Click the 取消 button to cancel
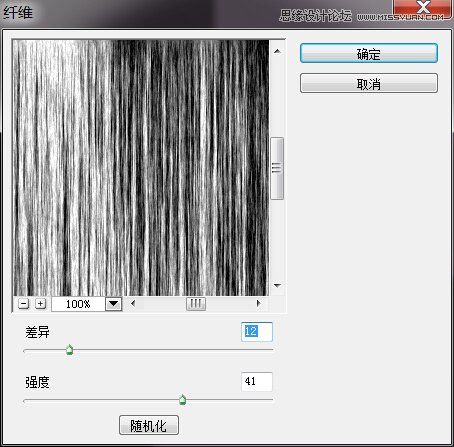The width and height of the screenshot is (454, 447). tap(369, 83)
